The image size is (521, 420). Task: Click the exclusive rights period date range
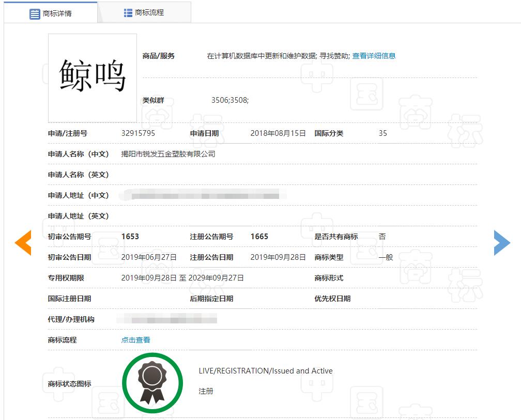click(182, 278)
